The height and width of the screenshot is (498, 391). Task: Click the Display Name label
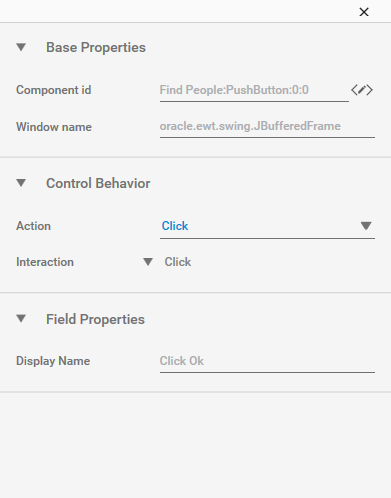53,361
